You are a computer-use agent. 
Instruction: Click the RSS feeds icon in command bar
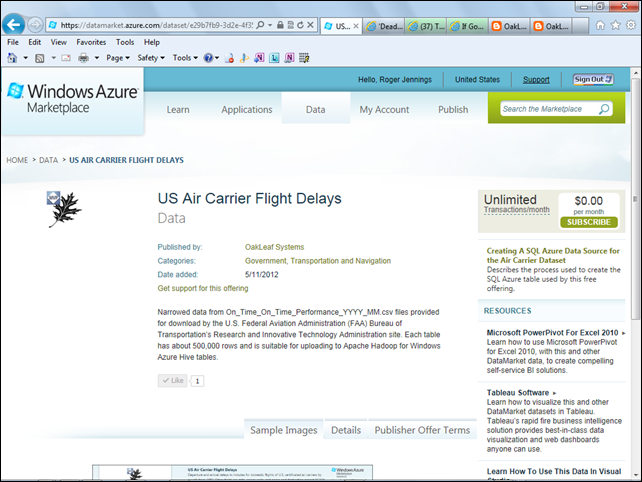[x=40, y=58]
